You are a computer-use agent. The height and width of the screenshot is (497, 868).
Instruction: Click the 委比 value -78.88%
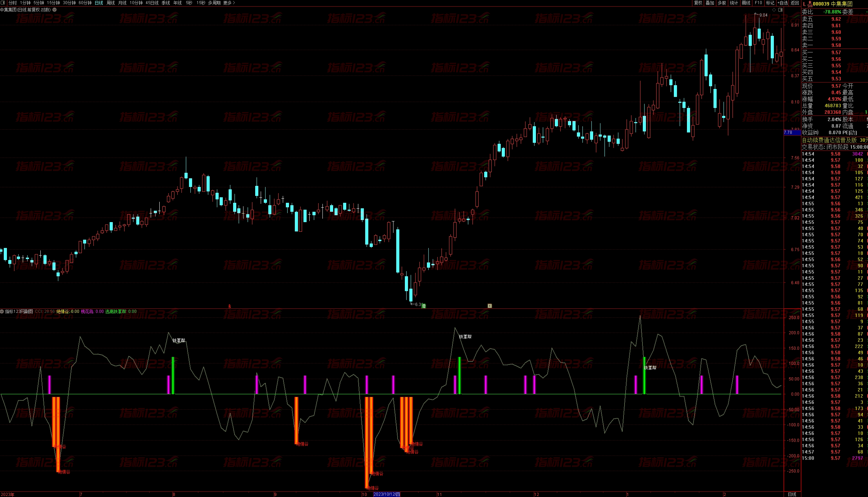point(832,12)
